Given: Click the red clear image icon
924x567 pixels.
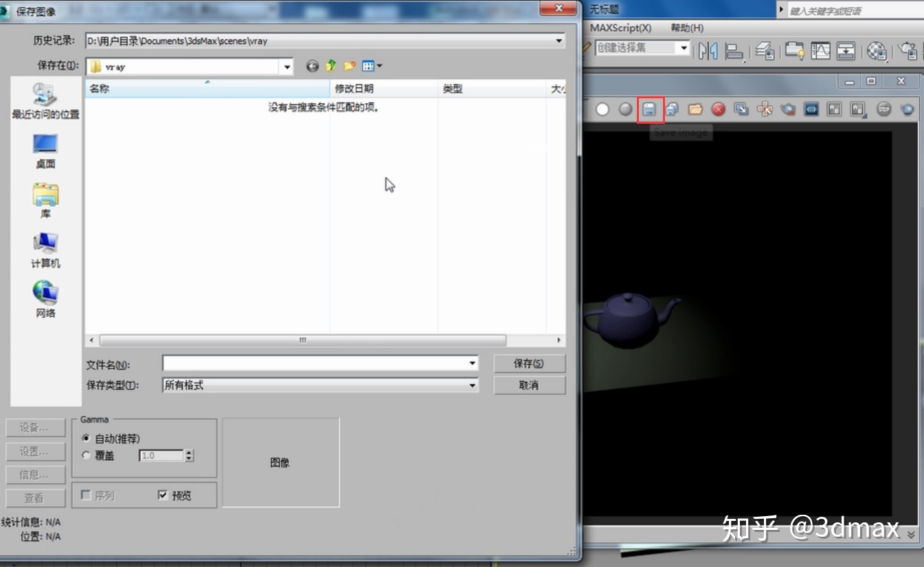Looking at the screenshot, I should tap(718, 109).
